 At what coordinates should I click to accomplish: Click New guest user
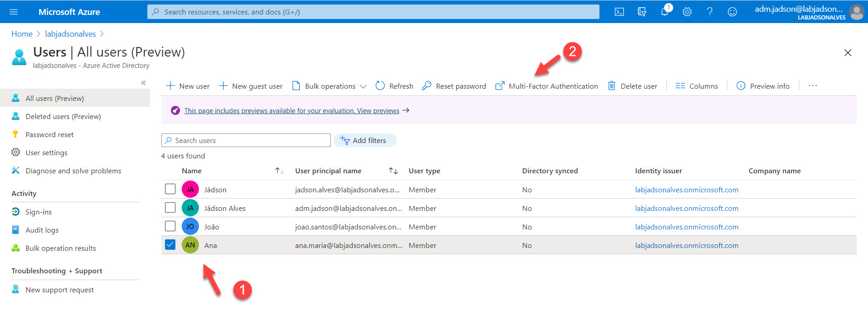[x=251, y=86]
